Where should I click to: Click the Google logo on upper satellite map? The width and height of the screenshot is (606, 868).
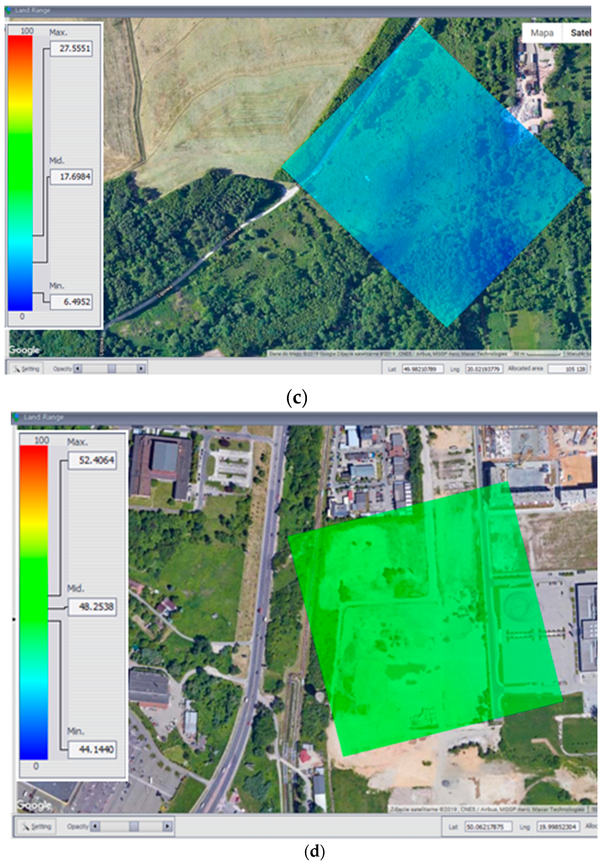[x=24, y=350]
